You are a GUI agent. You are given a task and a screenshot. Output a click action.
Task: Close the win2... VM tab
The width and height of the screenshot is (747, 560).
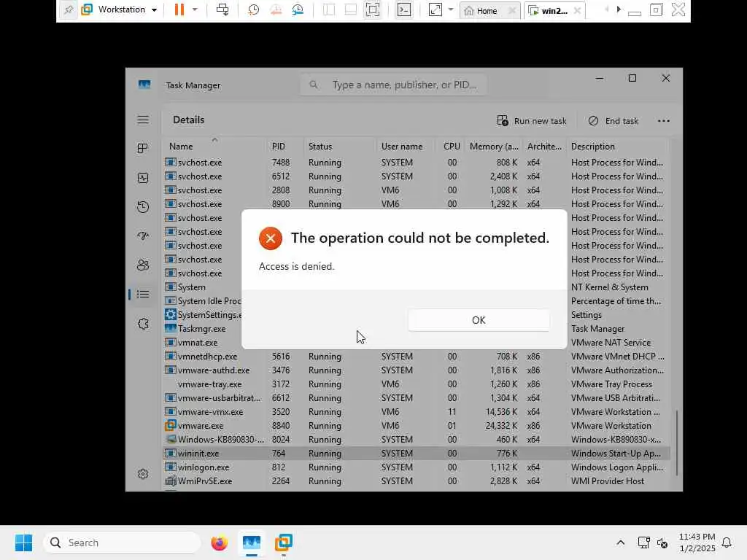click(577, 10)
